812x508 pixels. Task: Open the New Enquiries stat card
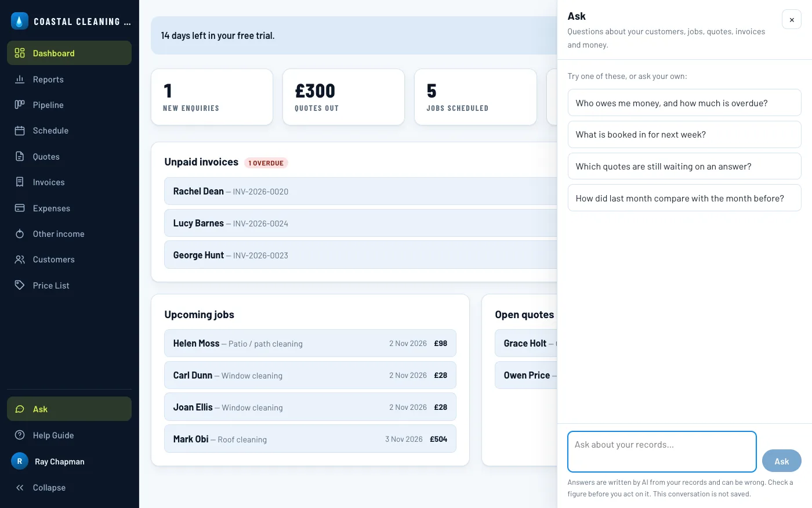click(x=212, y=97)
